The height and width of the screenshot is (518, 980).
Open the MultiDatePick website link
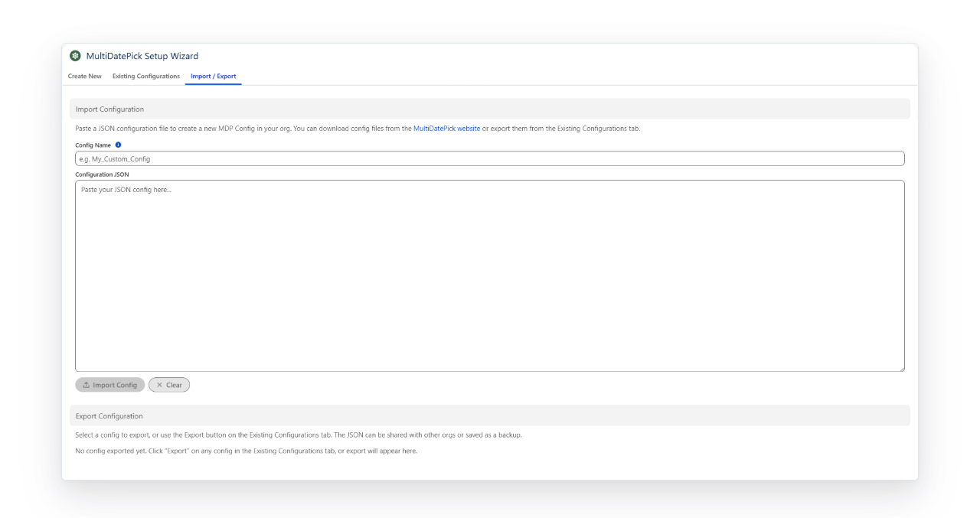pos(446,129)
